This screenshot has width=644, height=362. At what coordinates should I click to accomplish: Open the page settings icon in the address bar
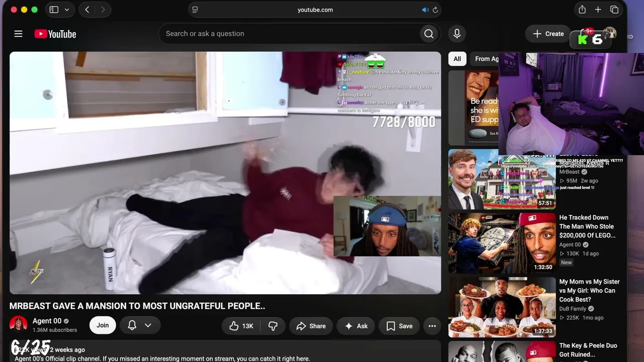[195, 10]
